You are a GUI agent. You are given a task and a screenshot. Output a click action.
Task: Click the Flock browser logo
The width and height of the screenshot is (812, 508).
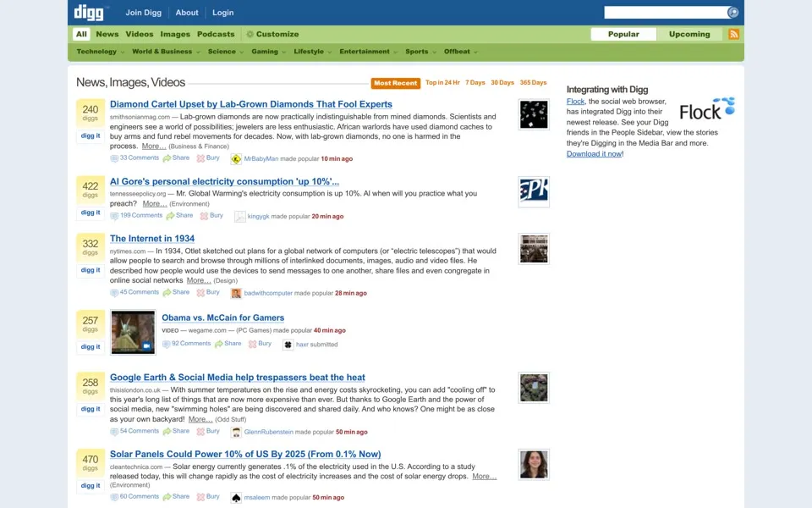click(707, 109)
